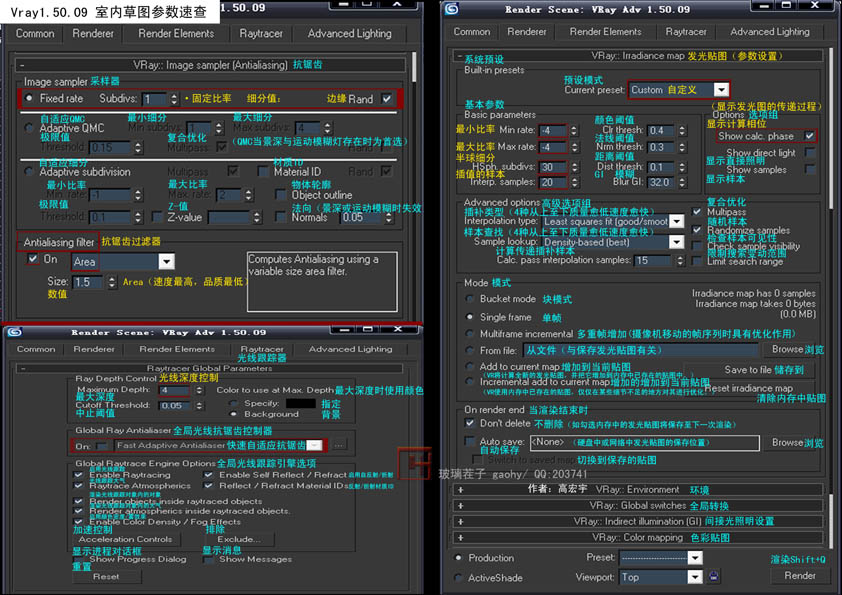Expand the VRay:: Color mapping rollout
The width and height of the screenshot is (842, 595).
(639, 538)
